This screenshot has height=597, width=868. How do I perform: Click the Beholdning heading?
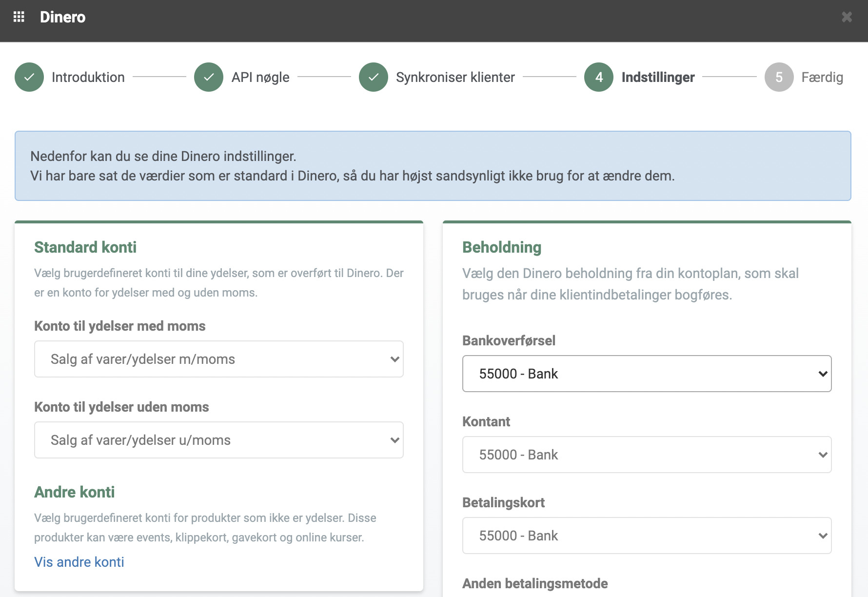(502, 247)
